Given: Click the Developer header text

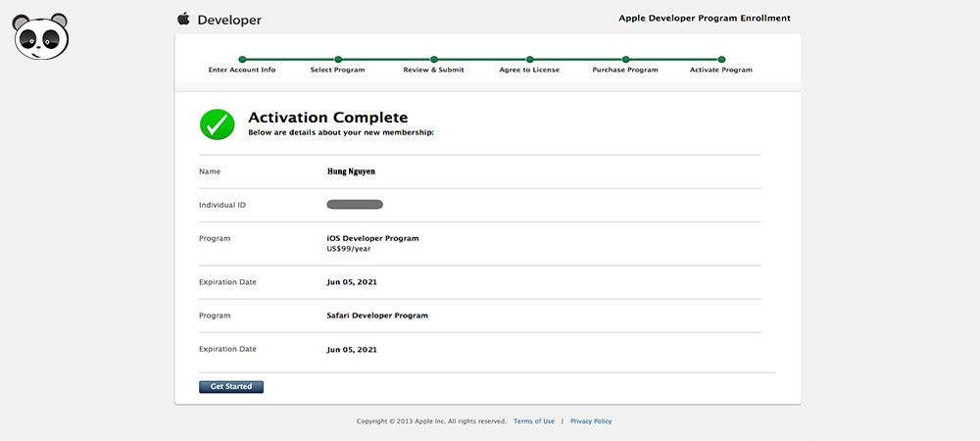Looking at the screenshot, I should tap(229, 20).
